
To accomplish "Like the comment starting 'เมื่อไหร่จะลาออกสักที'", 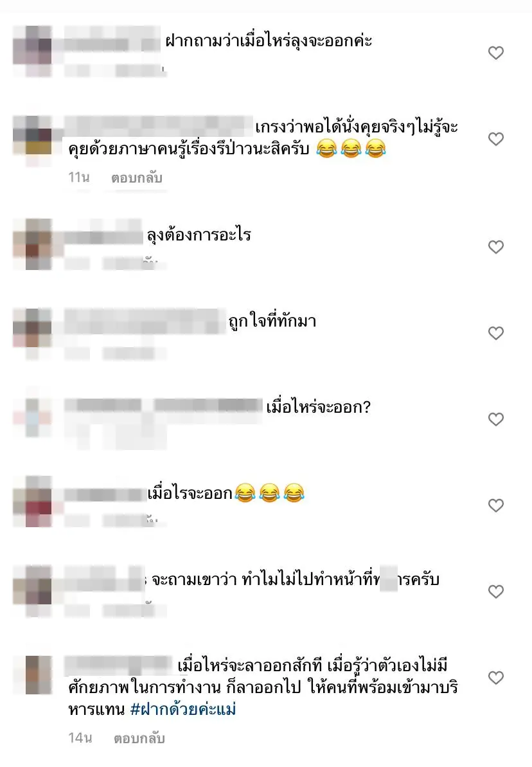I will point(496,678).
